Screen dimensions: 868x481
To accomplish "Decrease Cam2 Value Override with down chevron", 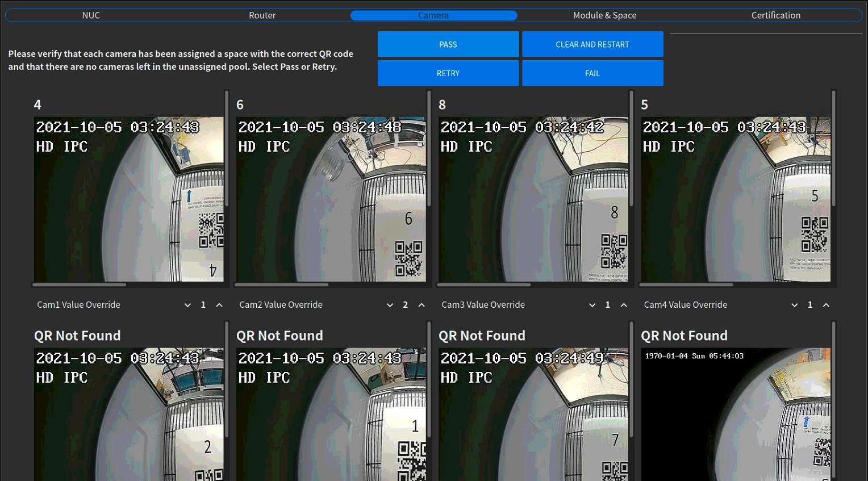I will [x=390, y=305].
